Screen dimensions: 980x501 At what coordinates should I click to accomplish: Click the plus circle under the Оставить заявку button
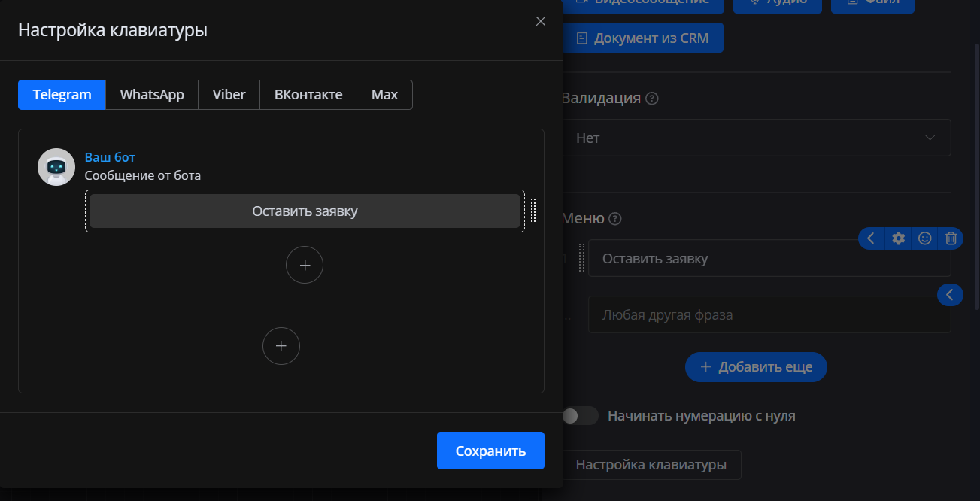[x=305, y=266]
